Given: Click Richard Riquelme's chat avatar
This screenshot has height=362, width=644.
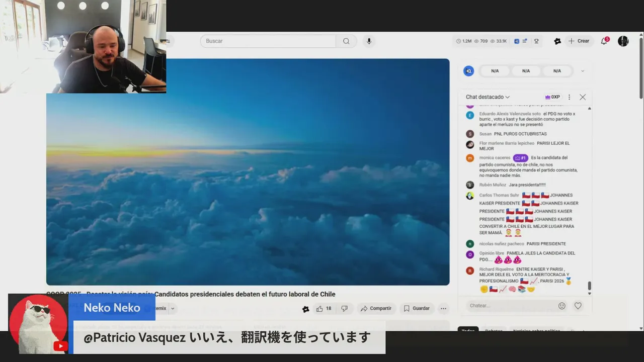Looking at the screenshot, I should [470, 270].
